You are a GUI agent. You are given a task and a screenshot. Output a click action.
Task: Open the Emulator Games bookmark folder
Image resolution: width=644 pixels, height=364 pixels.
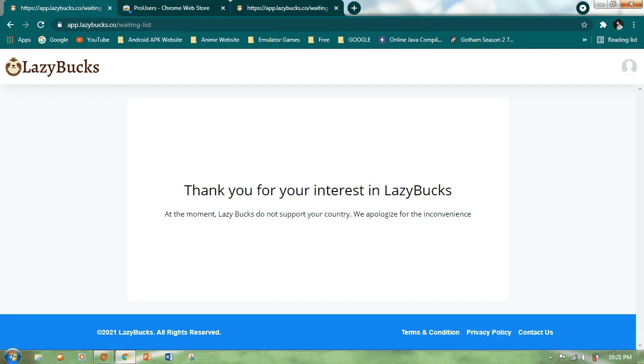[274, 40]
